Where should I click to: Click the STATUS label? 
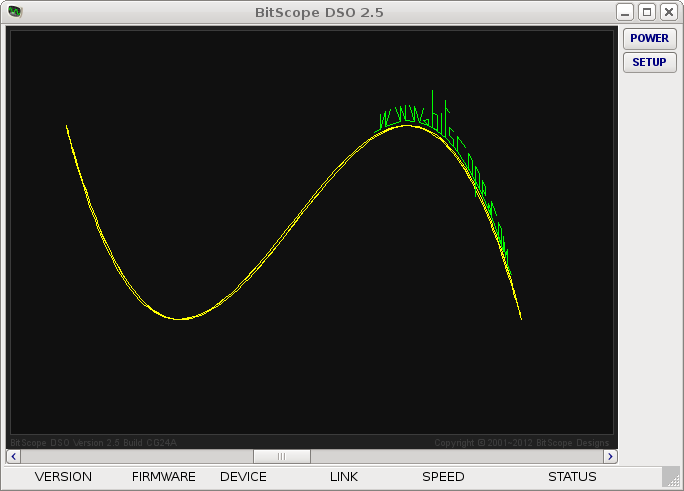point(572,477)
